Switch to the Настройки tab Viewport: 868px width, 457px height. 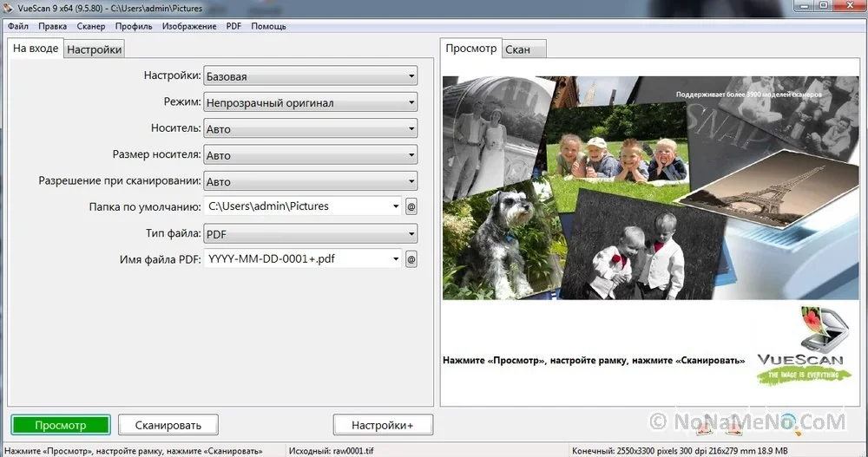pyautogui.click(x=95, y=49)
